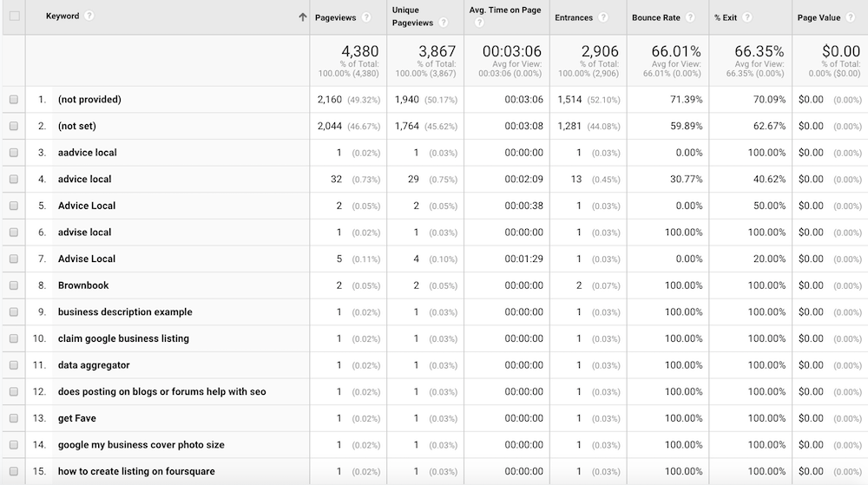Click overall bounce rate 66.01%
Image resolution: width=868 pixels, height=485 pixels.
pos(676,51)
